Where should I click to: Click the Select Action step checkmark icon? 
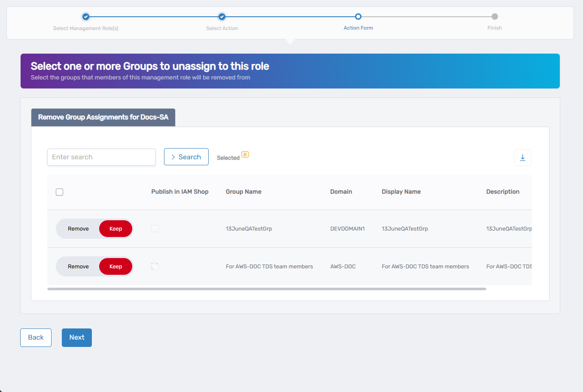[x=222, y=17]
